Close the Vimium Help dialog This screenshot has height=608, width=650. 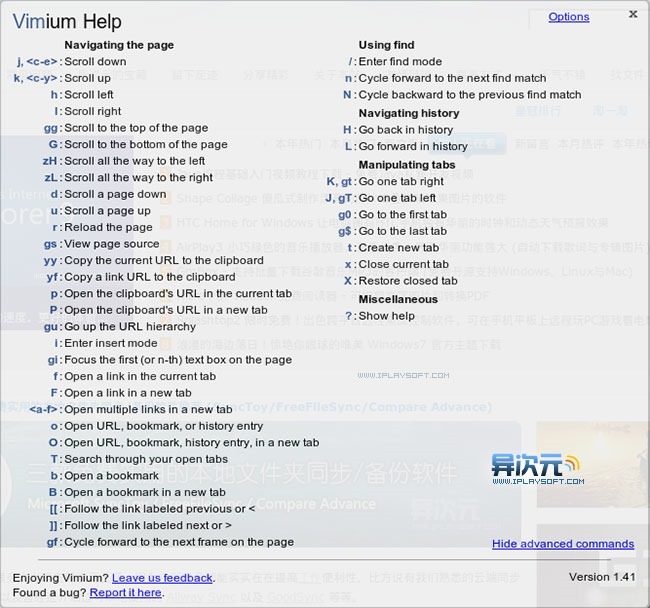pyautogui.click(x=633, y=14)
